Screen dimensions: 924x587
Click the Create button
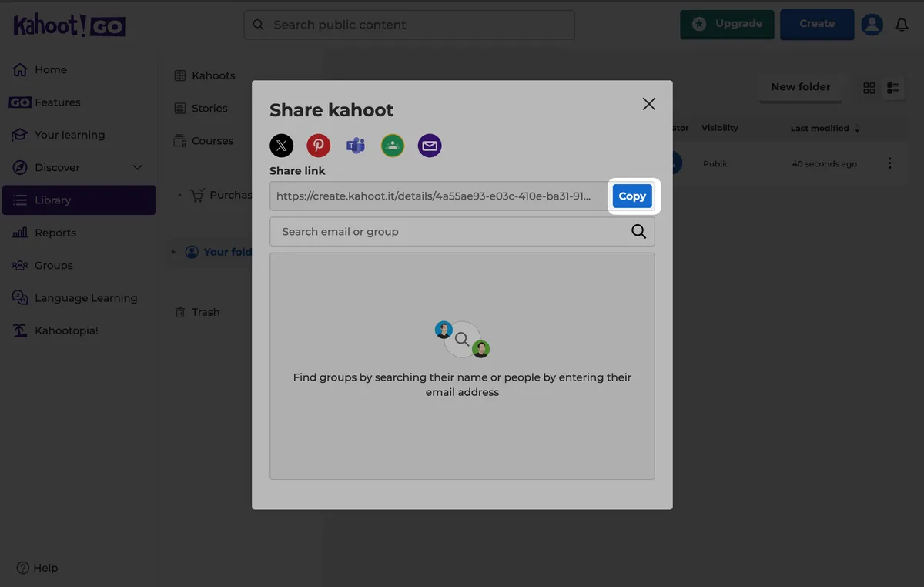click(x=817, y=24)
